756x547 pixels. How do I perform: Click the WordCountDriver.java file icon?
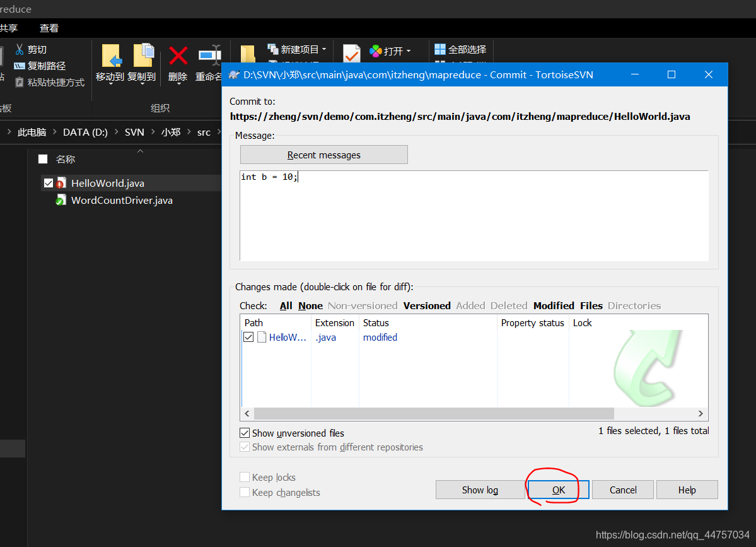61,201
